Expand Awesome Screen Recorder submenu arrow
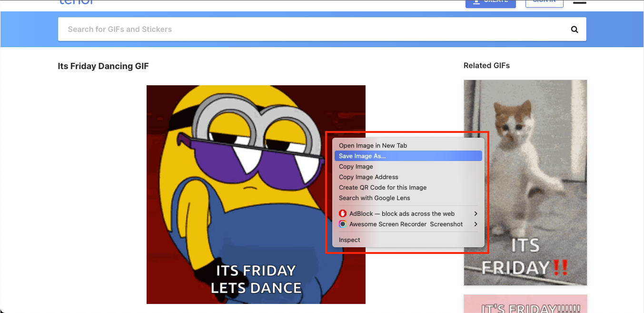This screenshot has height=313, width=644. click(476, 224)
